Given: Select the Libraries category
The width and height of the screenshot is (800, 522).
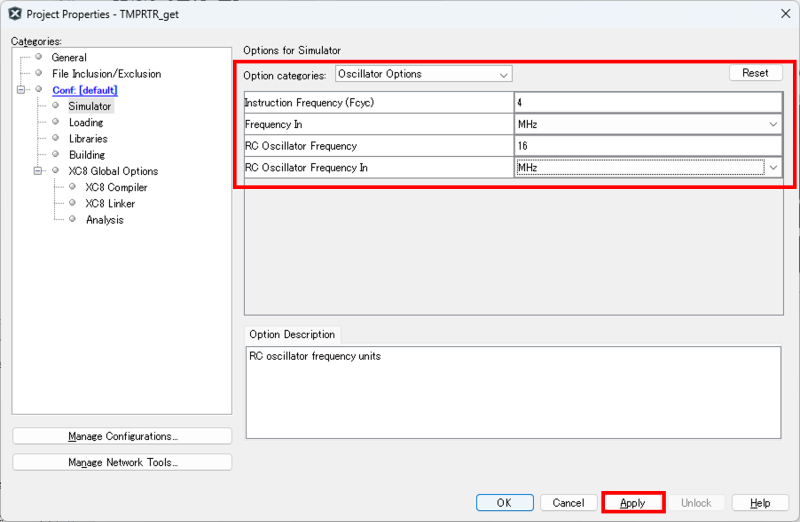Looking at the screenshot, I should click(88, 138).
